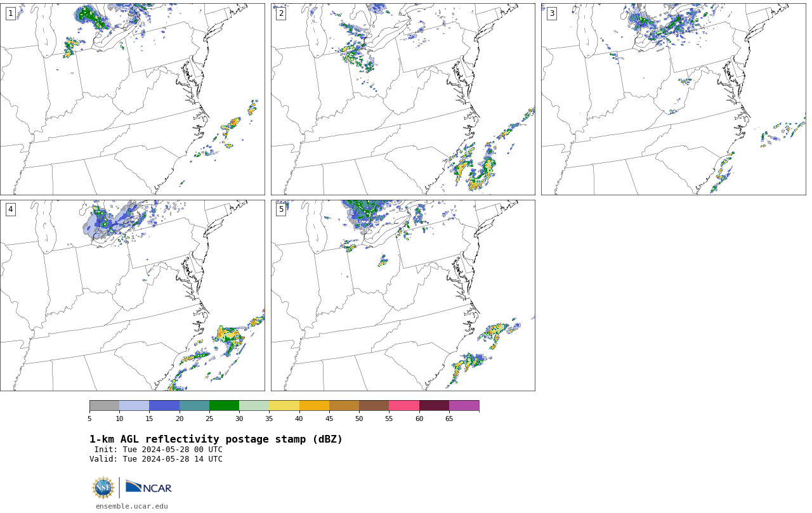812x513 pixels.
Task: Click the 60 tick label on colorbar
Action: [419, 419]
